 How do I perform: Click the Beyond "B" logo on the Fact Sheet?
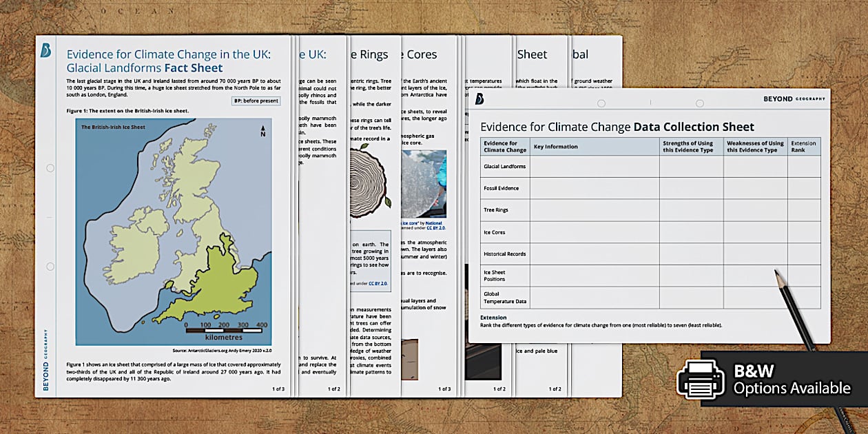pyautogui.click(x=45, y=51)
